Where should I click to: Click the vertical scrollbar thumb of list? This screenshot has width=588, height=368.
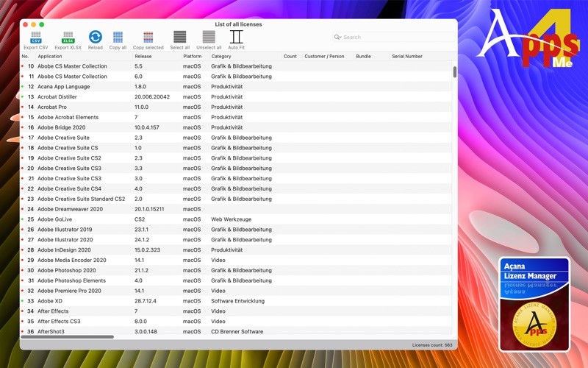454,71
